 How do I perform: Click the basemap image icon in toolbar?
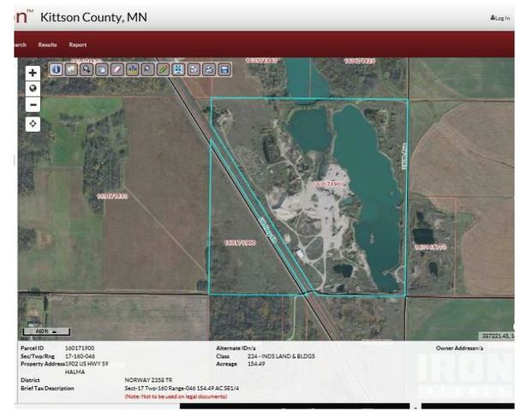(71, 68)
